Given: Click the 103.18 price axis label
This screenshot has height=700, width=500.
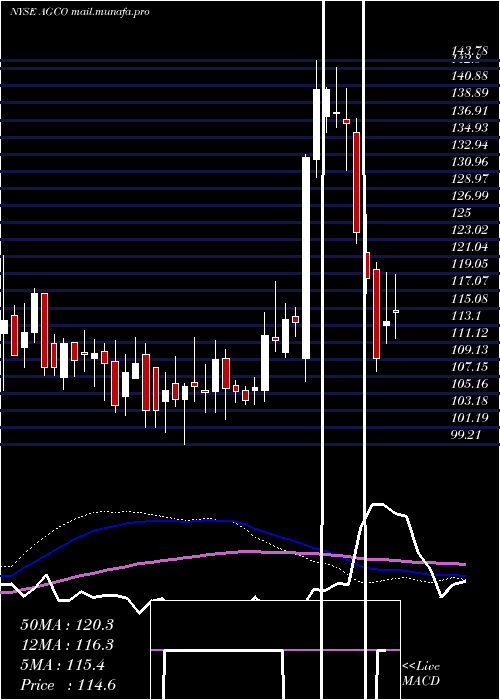Looking at the screenshot, I should tap(469, 400).
